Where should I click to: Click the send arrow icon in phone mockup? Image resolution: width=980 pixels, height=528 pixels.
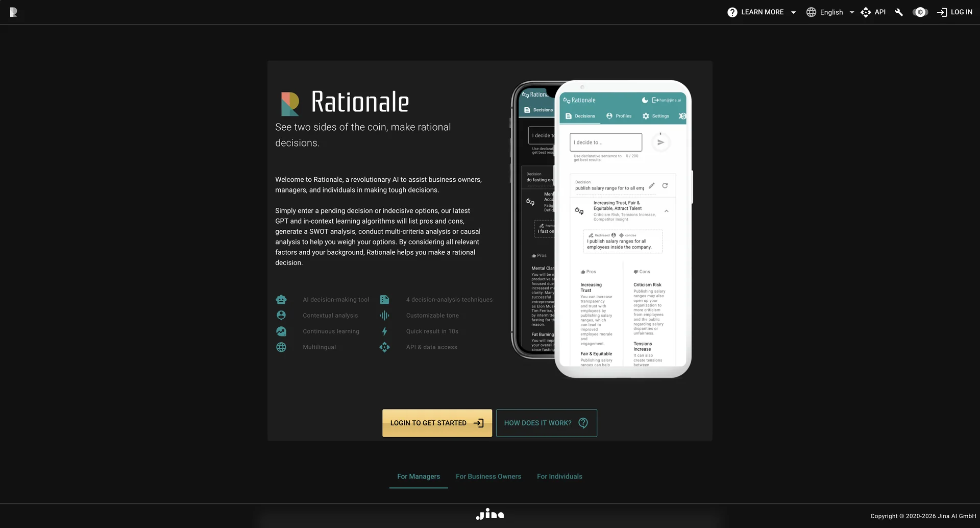coord(660,142)
